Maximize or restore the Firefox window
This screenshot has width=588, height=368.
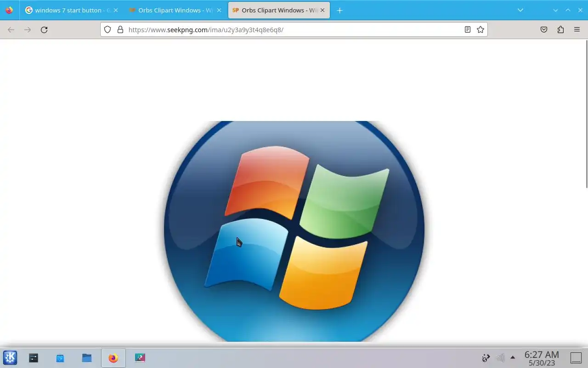click(x=568, y=10)
